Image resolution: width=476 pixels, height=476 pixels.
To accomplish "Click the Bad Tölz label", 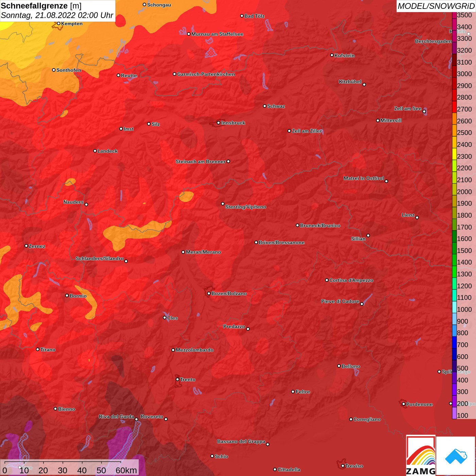I will (254, 16).
